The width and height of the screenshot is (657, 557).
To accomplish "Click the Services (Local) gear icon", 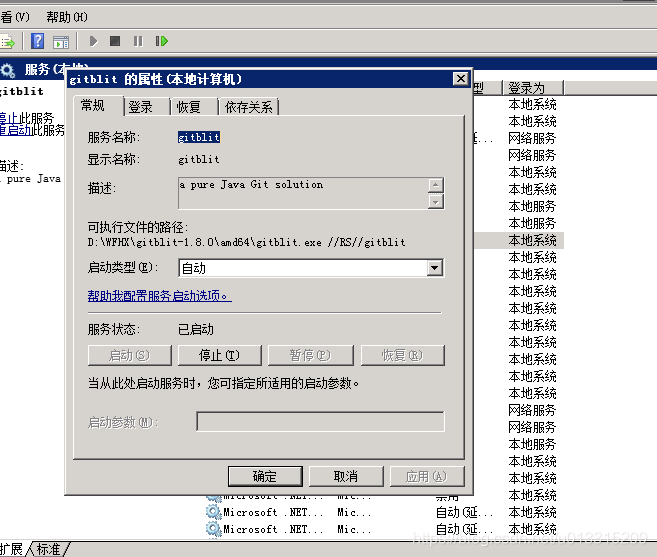I will pyautogui.click(x=8, y=70).
